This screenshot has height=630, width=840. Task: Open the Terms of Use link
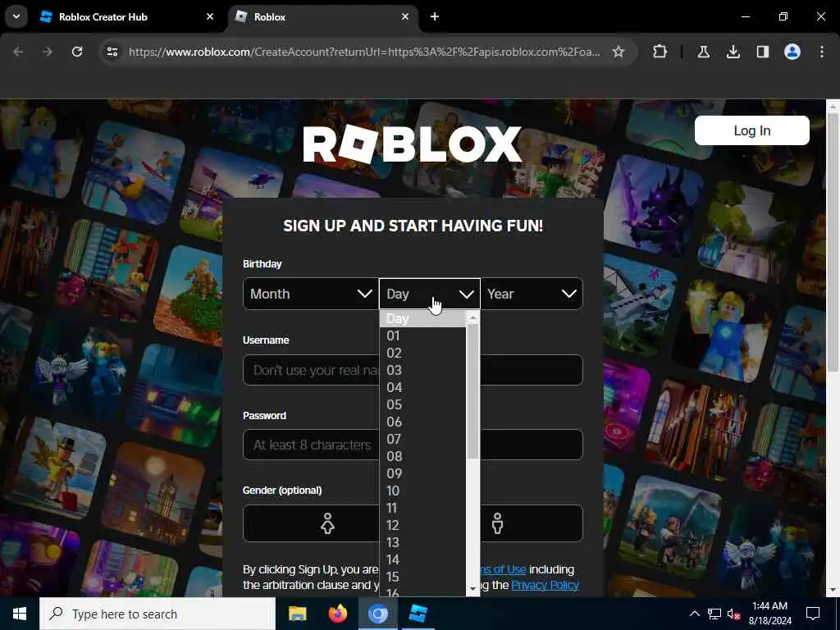pos(503,569)
